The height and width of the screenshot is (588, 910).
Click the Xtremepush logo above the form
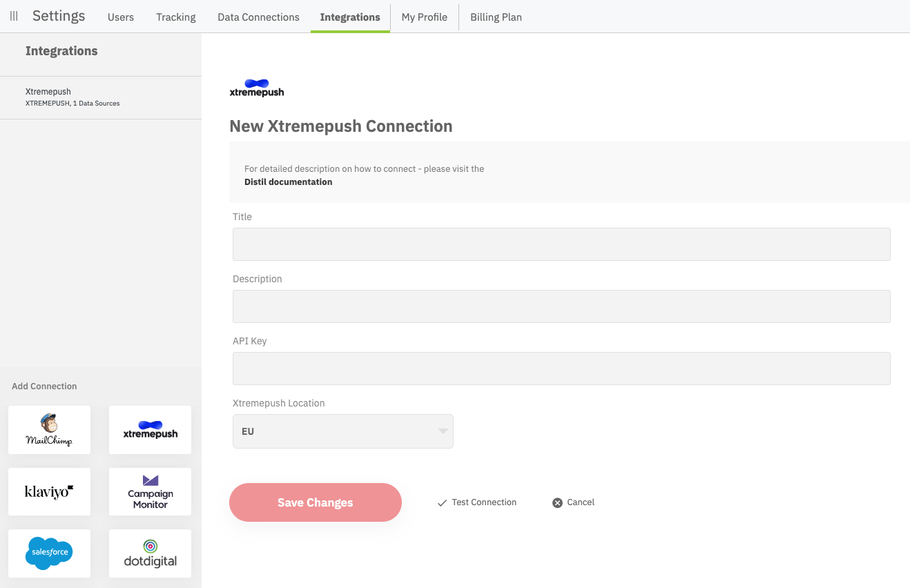[256, 88]
